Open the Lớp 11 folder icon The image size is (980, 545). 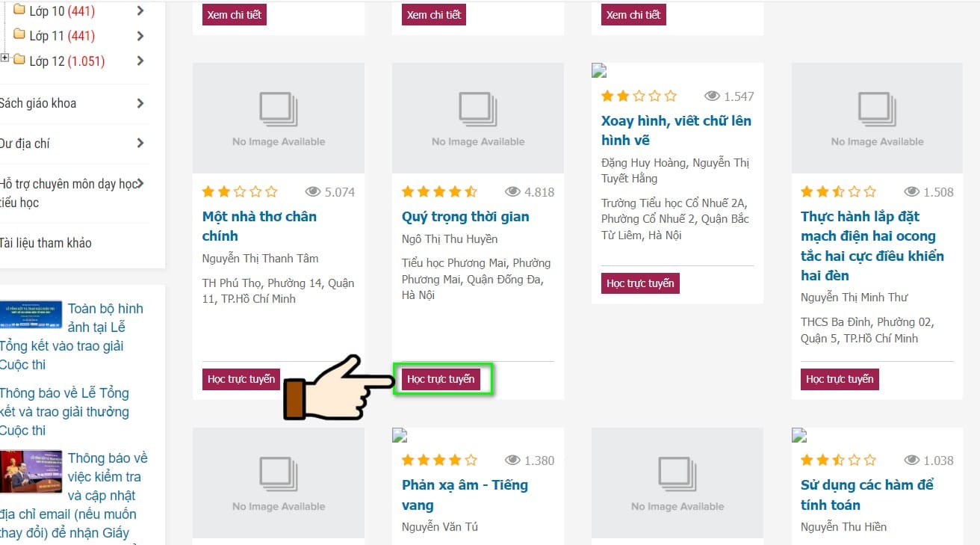(x=19, y=34)
